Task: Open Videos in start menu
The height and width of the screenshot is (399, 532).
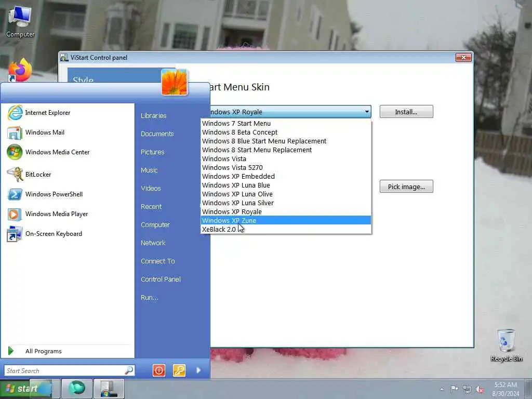Action: click(x=151, y=188)
